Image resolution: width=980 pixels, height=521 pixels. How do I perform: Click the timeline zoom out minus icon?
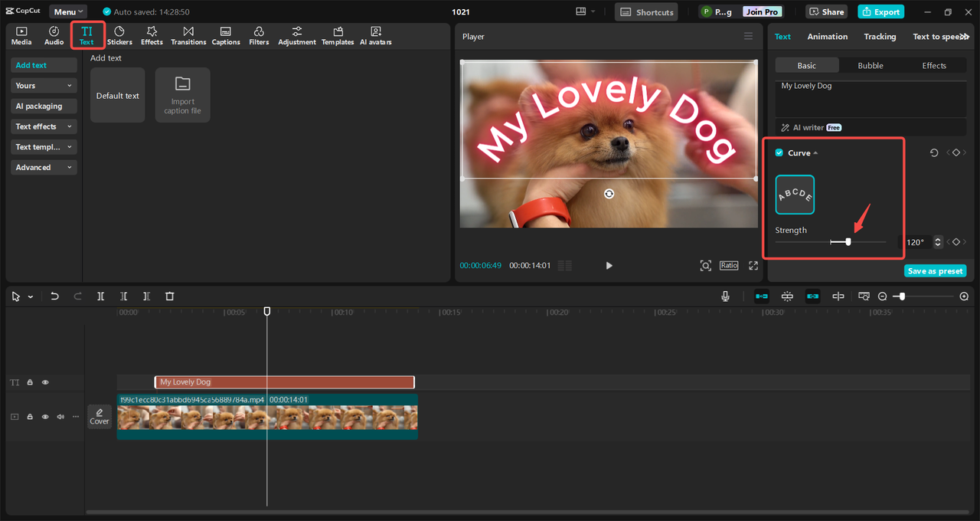point(882,297)
